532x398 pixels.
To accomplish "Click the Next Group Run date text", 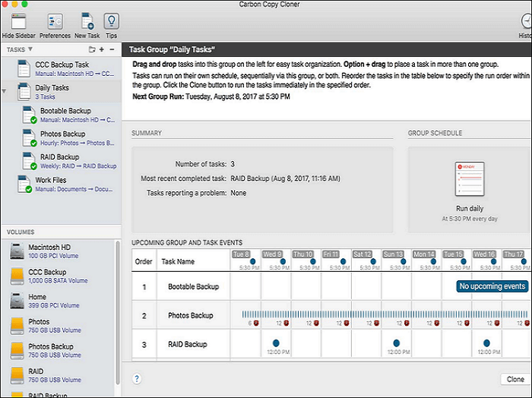I will [238, 96].
